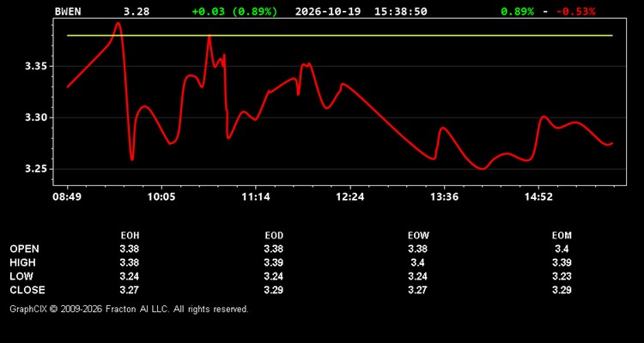Click the EOH low value 3.24
644x343 pixels.
[130, 276]
